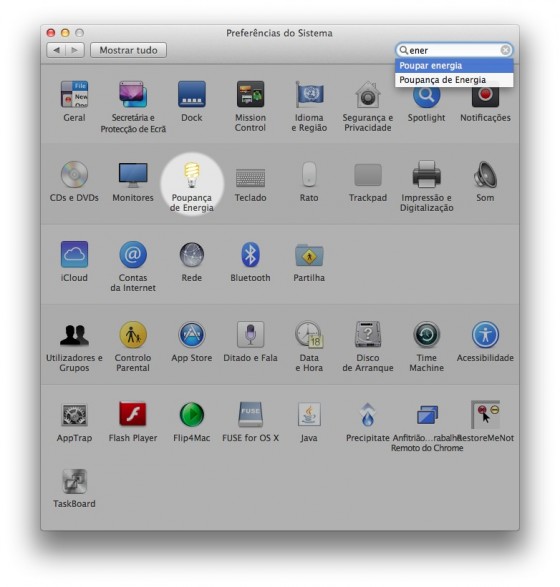Open the Geral preference pane
This screenshot has width=560, height=587.
[74, 94]
